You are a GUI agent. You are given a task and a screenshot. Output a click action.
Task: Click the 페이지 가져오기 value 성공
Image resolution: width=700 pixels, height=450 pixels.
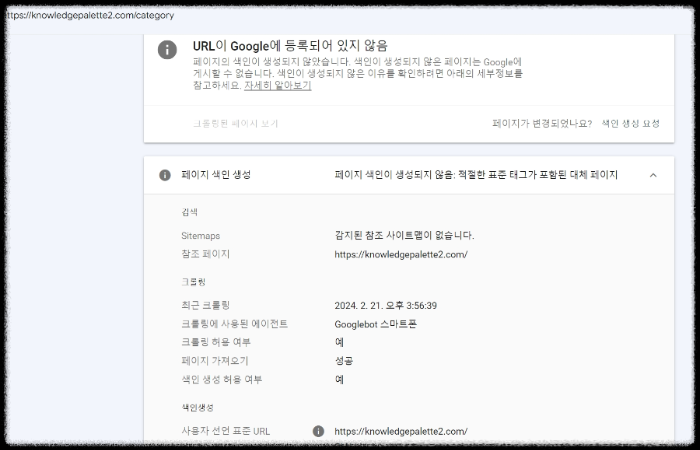(x=344, y=361)
